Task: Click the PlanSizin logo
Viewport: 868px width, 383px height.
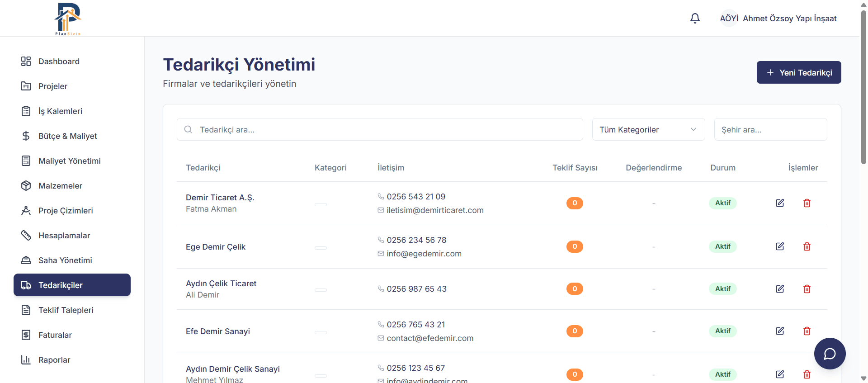Action: click(x=68, y=19)
